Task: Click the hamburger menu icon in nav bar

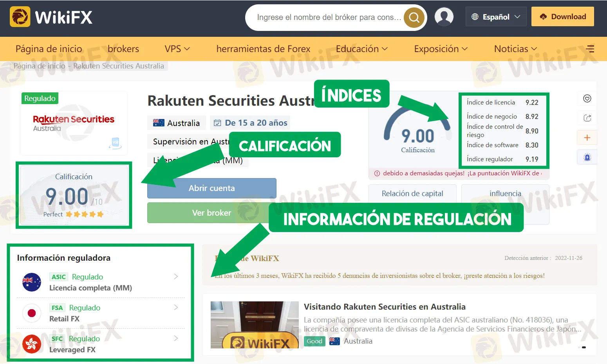Action: pyautogui.click(x=590, y=49)
